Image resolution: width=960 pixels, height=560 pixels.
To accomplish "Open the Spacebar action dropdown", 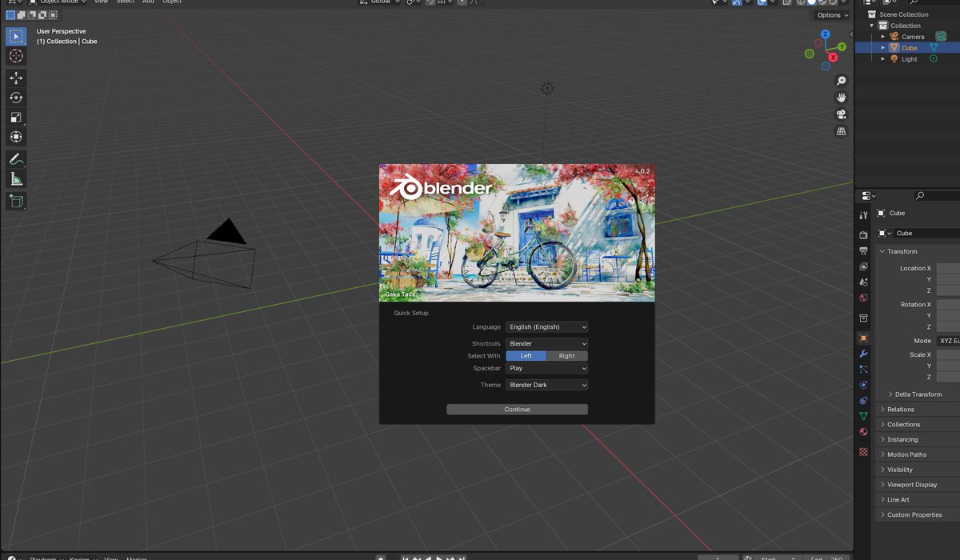I will pyautogui.click(x=547, y=368).
